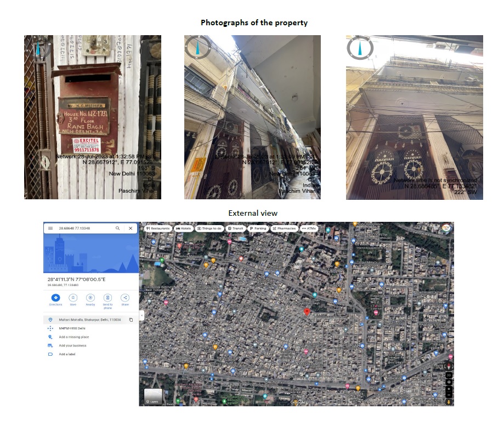Select Send to phone icon
The image size is (504, 431).
tap(107, 297)
